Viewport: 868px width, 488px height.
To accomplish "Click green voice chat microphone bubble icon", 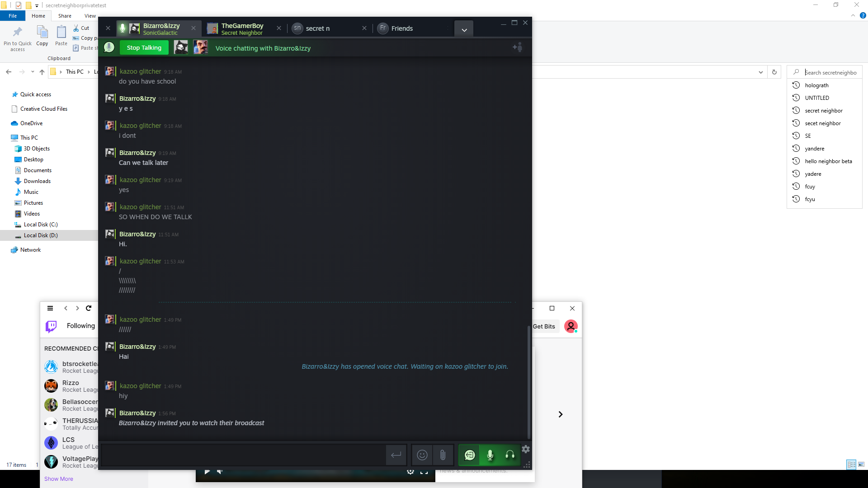I will [109, 47].
